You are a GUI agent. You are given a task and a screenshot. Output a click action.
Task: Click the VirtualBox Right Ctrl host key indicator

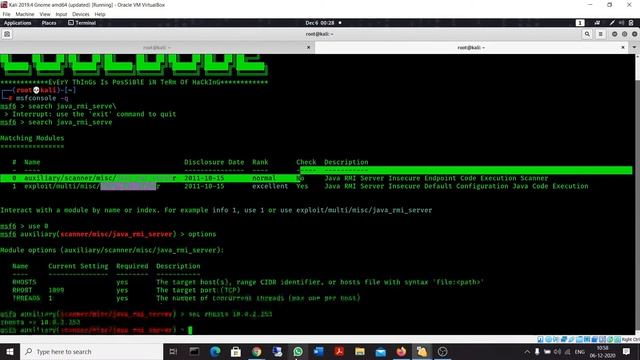click(x=631, y=339)
